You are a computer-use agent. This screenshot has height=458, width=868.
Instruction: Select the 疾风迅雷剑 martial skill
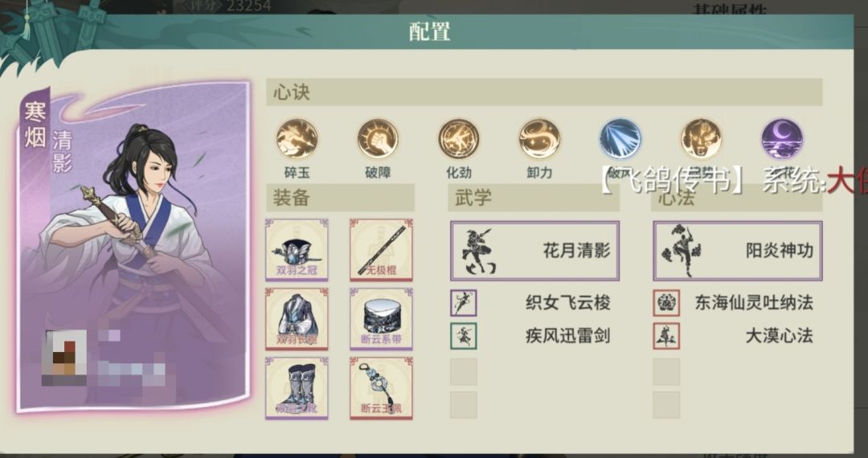[x=534, y=337]
